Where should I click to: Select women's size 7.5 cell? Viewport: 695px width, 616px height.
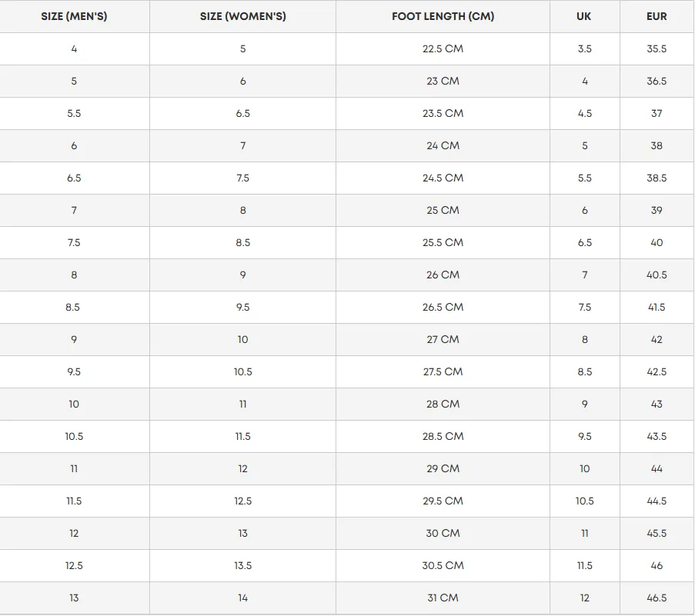243,178
